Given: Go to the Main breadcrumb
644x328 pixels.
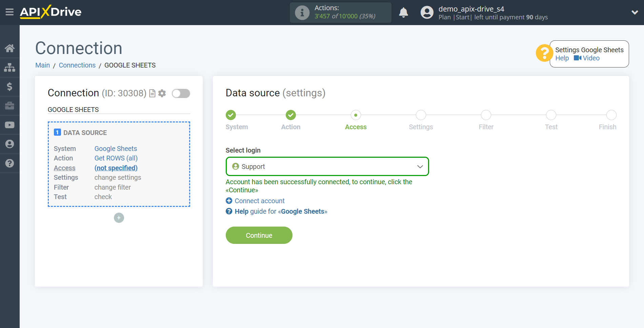Looking at the screenshot, I should click(x=43, y=65).
